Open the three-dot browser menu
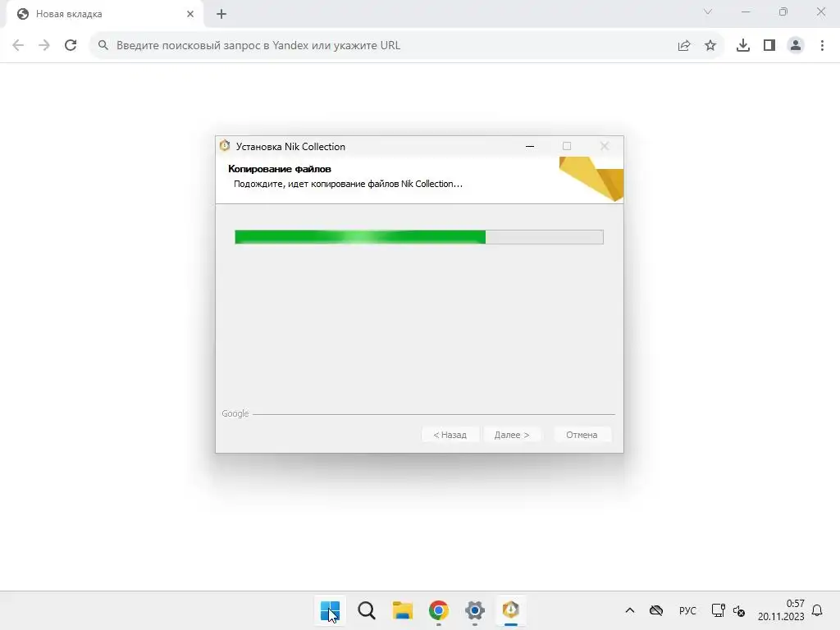The width and height of the screenshot is (840, 630). pos(822,46)
